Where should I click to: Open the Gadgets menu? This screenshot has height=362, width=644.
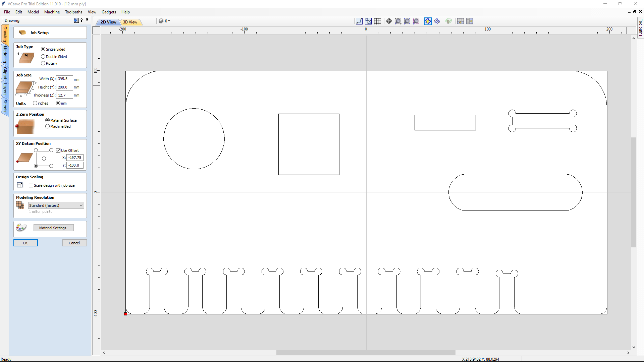pos(108,12)
